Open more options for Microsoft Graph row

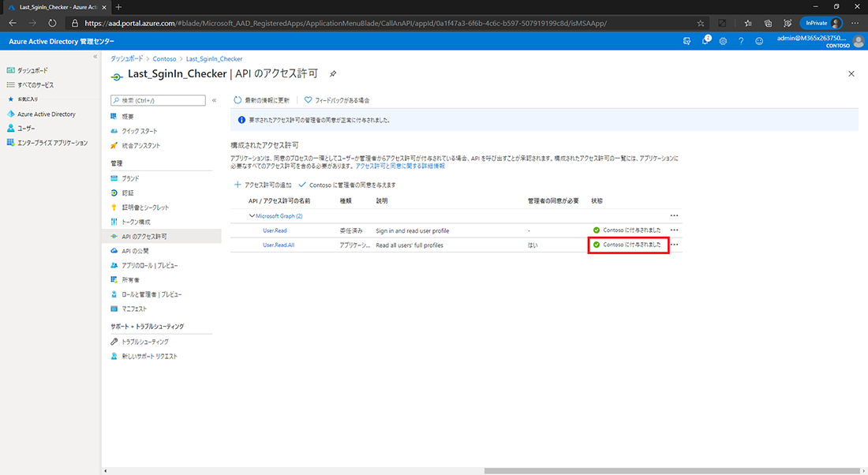click(674, 215)
